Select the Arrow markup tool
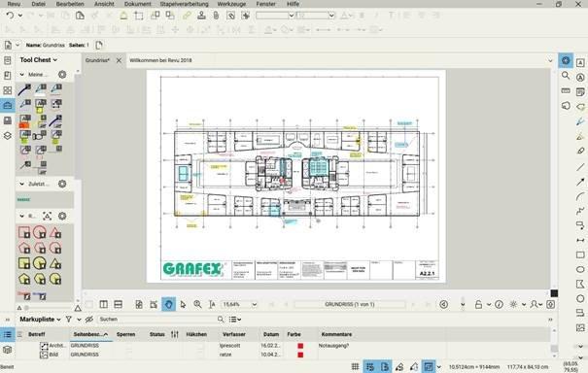The height and width of the screenshot is (373, 588). click(580, 183)
